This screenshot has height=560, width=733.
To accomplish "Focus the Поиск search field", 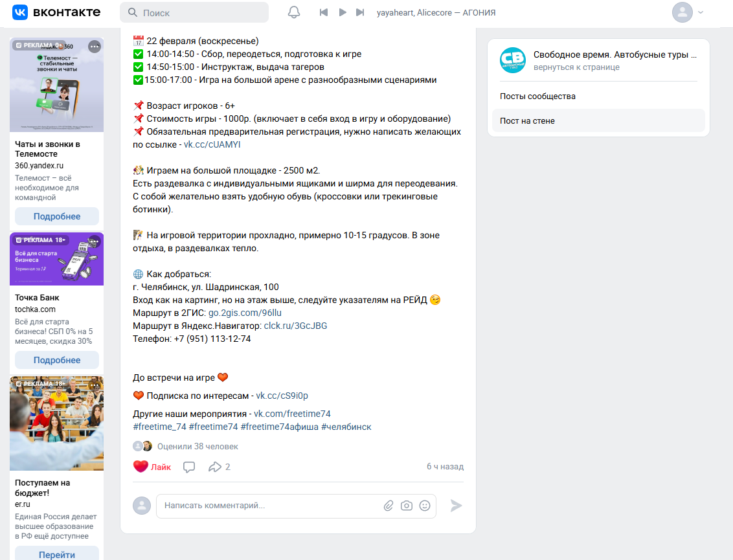I will (194, 12).
